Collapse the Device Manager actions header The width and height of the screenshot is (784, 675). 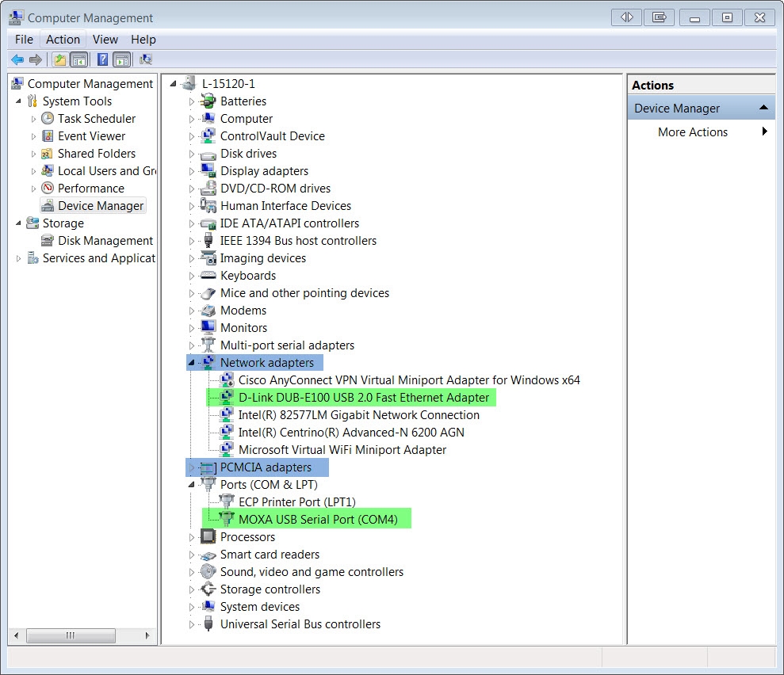(763, 108)
